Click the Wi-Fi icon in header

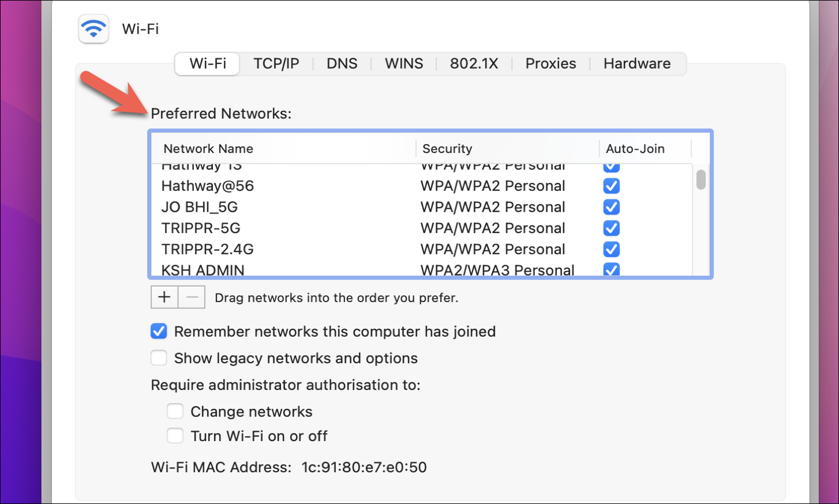[x=93, y=29]
